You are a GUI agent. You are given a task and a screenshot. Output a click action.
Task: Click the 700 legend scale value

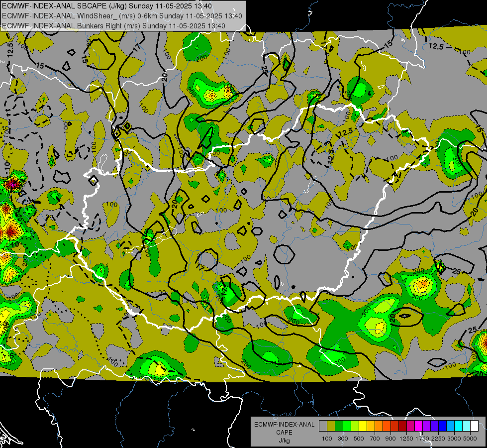click(375, 439)
